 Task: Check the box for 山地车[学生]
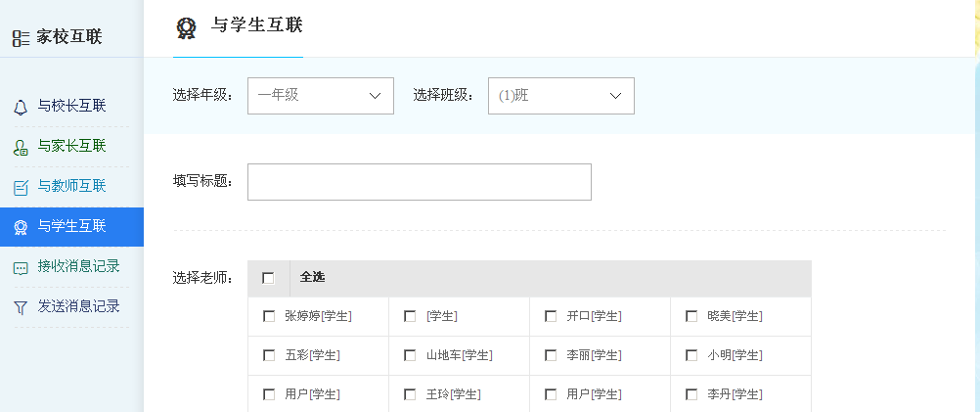[x=410, y=355]
